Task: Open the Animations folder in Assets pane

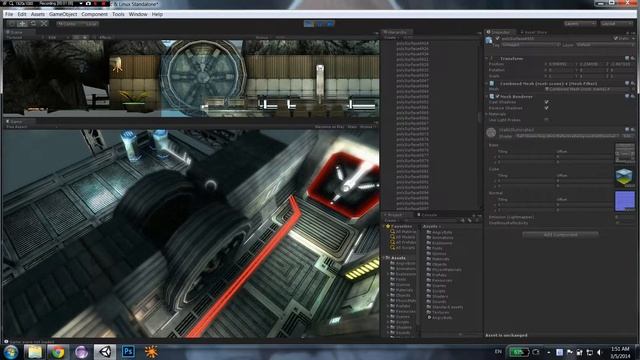Action: coord(439,238)
